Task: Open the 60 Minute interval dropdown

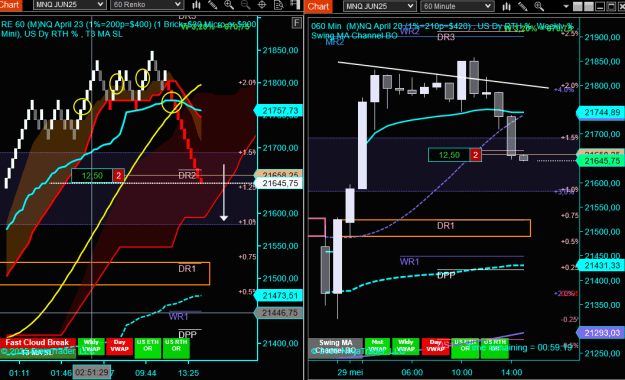Action: [457, 6]
